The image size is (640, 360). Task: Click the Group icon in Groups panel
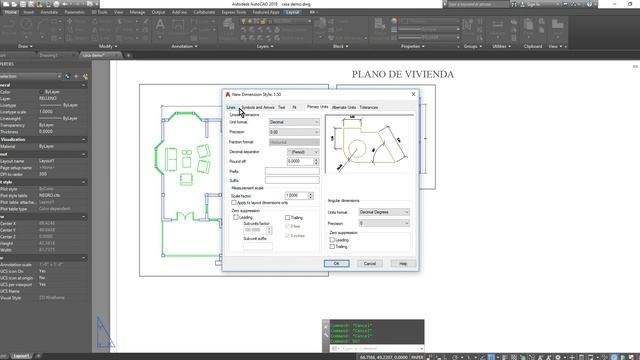tap(468, 25)
